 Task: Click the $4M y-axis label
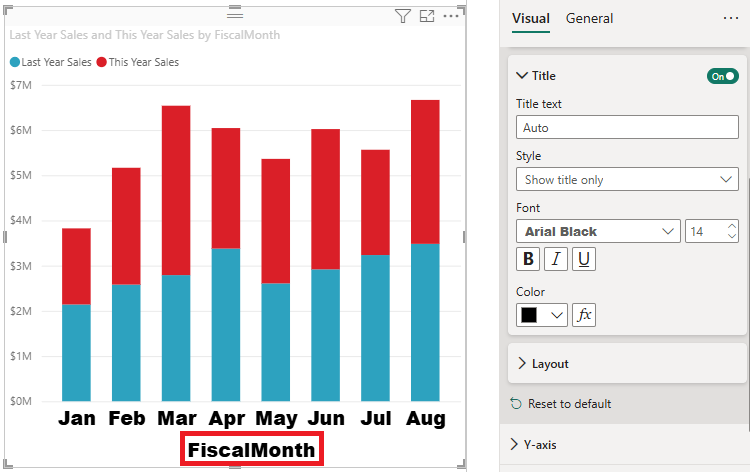[x=21, y=220]
